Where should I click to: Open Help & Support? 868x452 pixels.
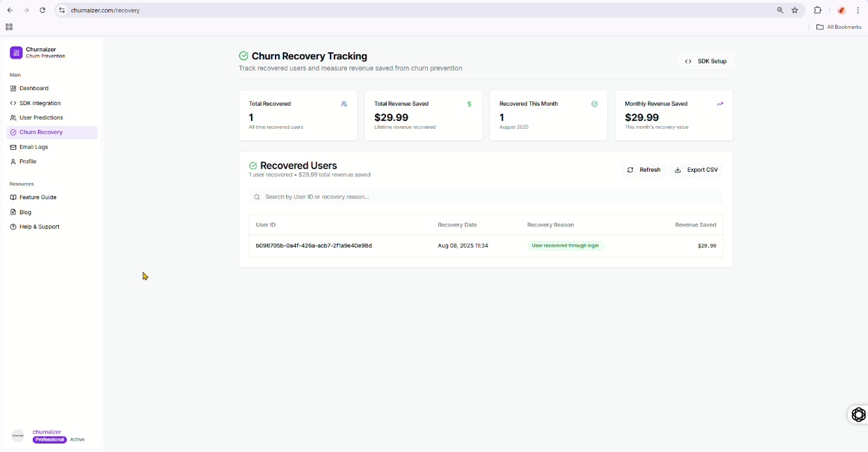click(39, 227)
